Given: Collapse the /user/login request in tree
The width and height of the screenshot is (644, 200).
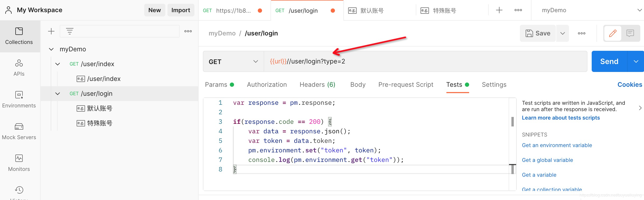Looking at the screenshot, I should (x=58, y=94).
